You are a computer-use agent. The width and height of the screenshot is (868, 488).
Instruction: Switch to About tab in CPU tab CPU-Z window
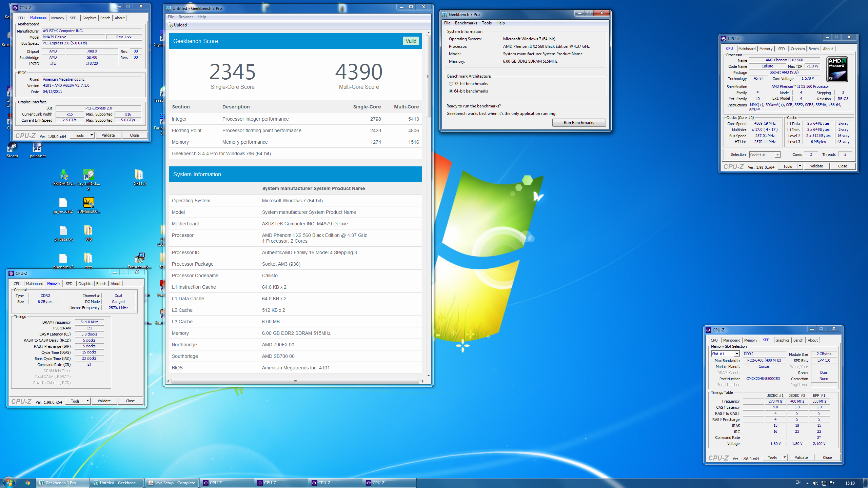828,49
